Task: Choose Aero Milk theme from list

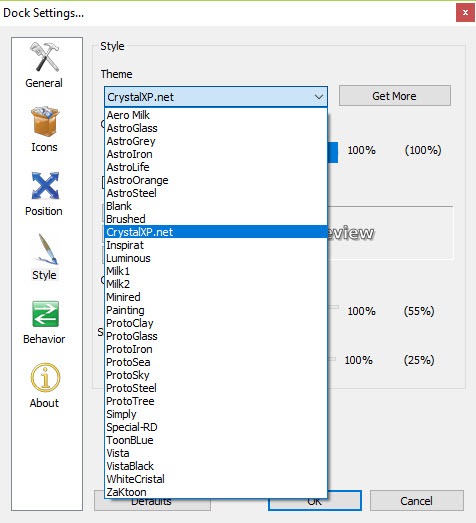Action: pos(215,115)
